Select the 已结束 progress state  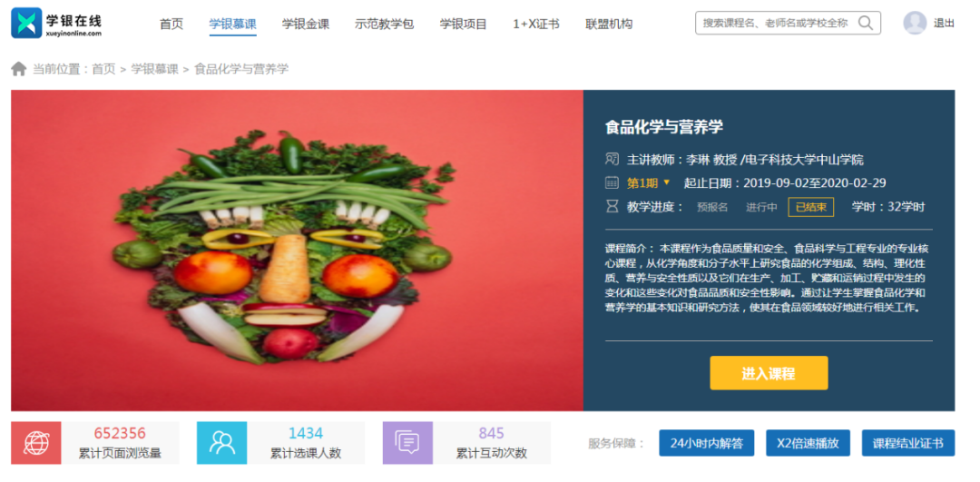pos(810,207)
